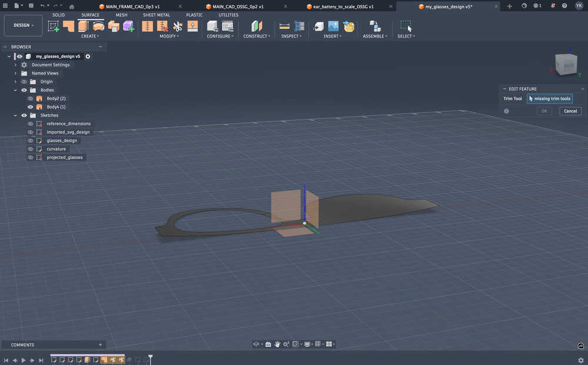The height and width of the screenshot is (365, 588).
Task: Select the Unstitch tool icon
Action: coord(162,26)
